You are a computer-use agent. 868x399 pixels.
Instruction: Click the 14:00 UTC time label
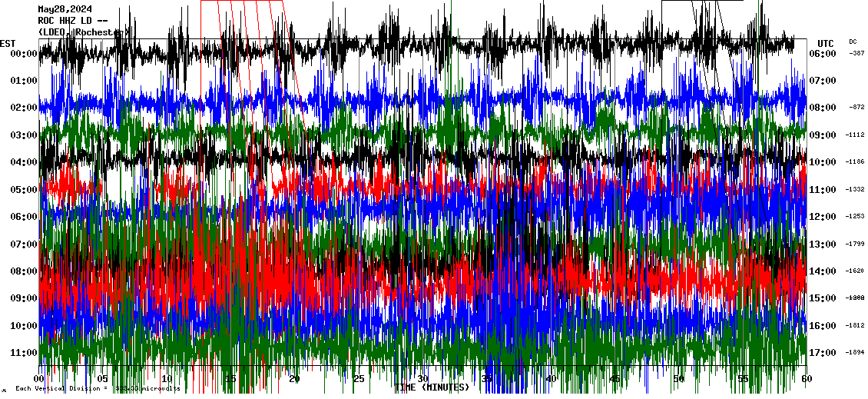(822, 271)
